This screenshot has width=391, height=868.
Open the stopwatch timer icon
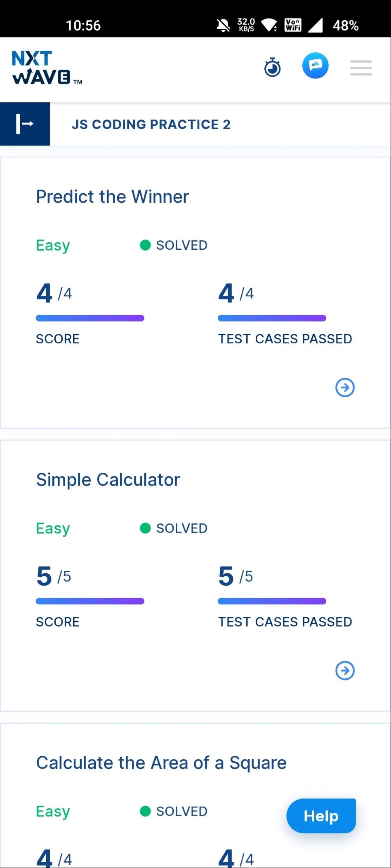point(272,67)
